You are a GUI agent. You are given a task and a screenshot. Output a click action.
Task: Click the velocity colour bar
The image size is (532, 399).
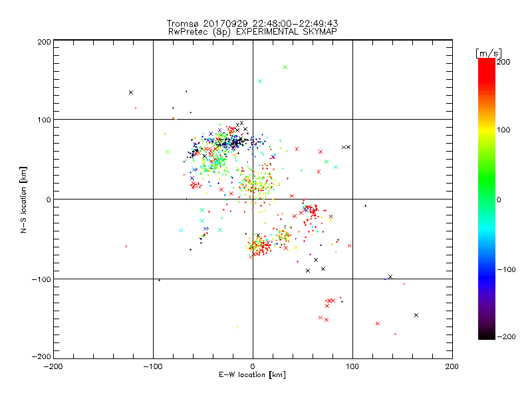tap(487, 199)
